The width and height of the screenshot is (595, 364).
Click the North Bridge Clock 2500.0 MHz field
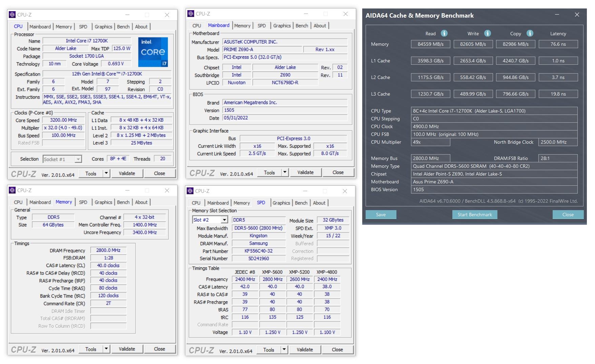[558, 142]
